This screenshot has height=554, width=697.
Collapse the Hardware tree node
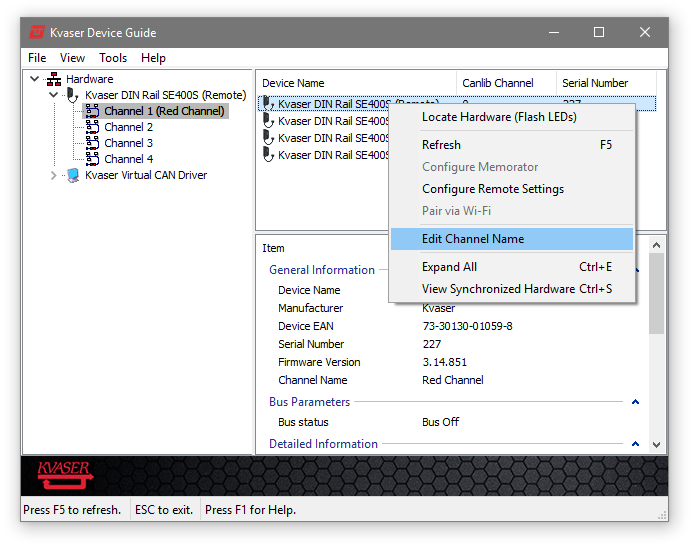pos(34,79)
